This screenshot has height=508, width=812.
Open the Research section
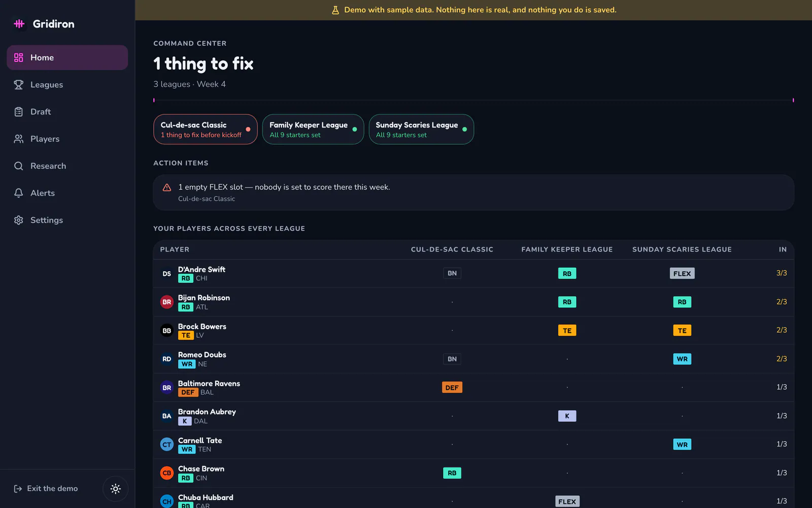coord(67,166)
